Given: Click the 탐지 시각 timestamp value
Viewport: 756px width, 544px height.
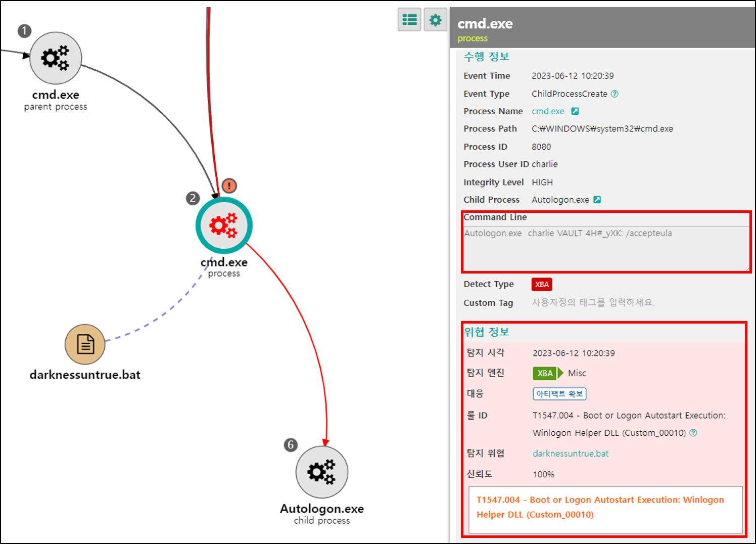Looking at the screenshot, I should (574, 353).
